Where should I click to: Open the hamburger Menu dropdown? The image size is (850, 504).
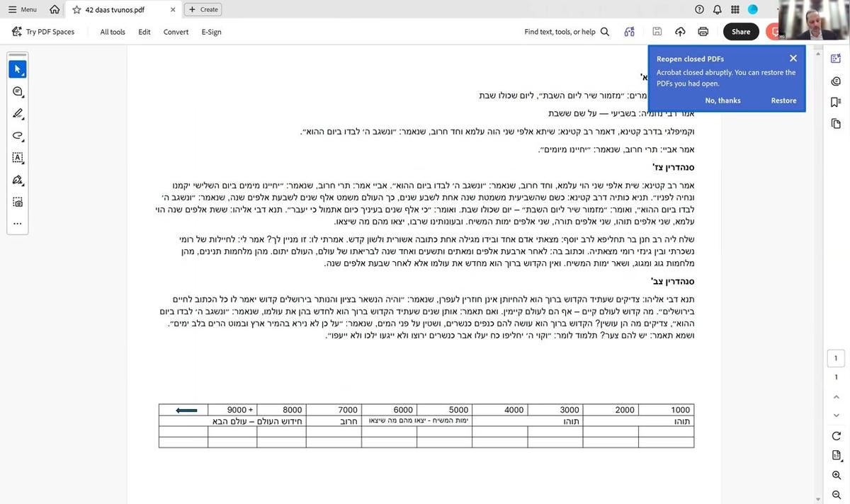tap(23, 9)
